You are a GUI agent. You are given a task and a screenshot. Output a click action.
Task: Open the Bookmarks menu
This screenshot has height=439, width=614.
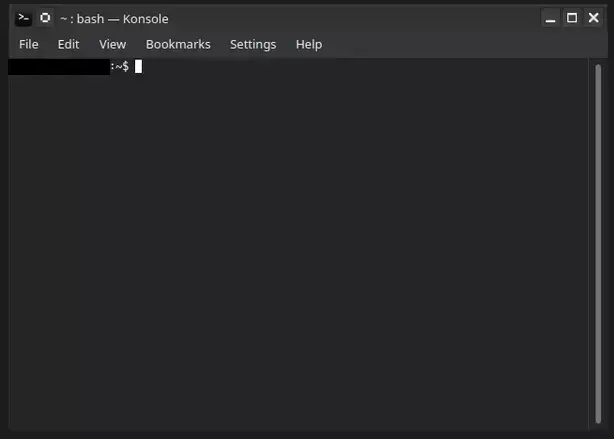[x=178, y=44]
